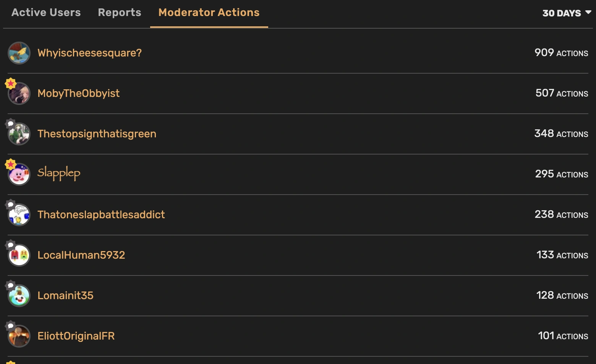Screen dimensions: 596x364
Task: Click EliottOriginalFR avatar image
Action: point(19,336)
